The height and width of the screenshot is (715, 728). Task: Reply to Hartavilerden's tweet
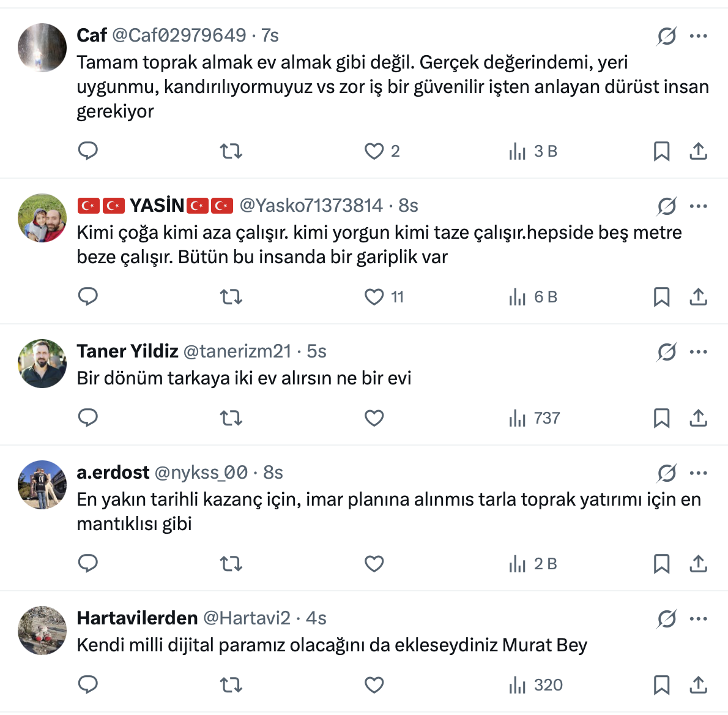[x=88, y=684]
